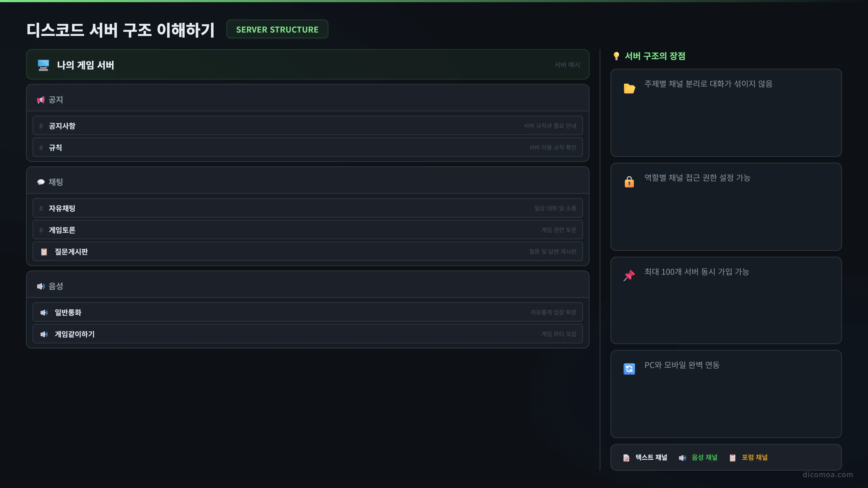Open the 공지사항 text channel

point(308,126)
